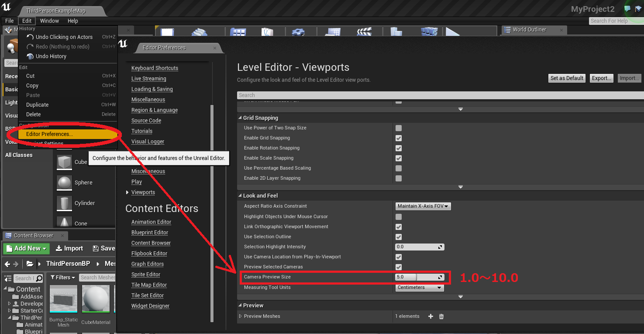Click the Unreal logo of Editor Preferences window
The height and width of the screenshot is (334, 644).
point(123,43)
